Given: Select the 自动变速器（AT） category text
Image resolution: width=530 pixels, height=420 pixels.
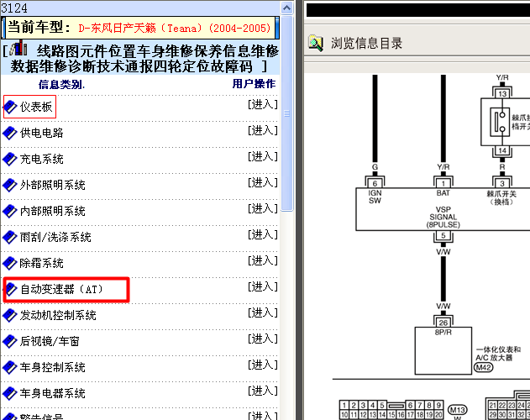Looking at the screenshot, I should 61,289.
